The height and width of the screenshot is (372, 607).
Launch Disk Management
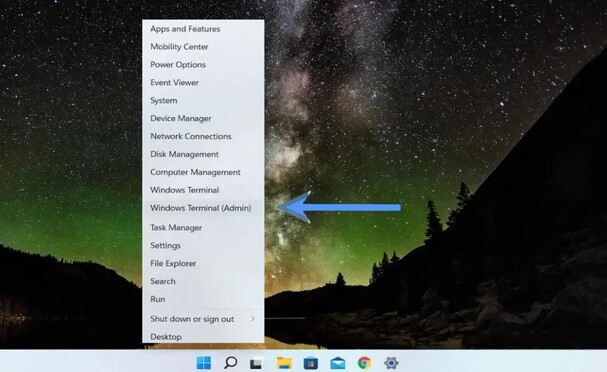(x=203, y=154)
